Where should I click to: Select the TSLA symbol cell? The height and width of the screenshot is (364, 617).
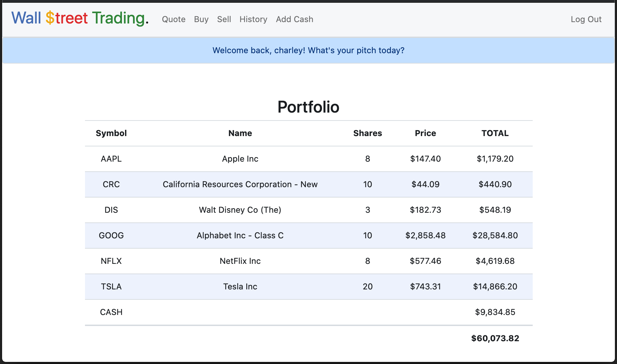click(111, 287)
